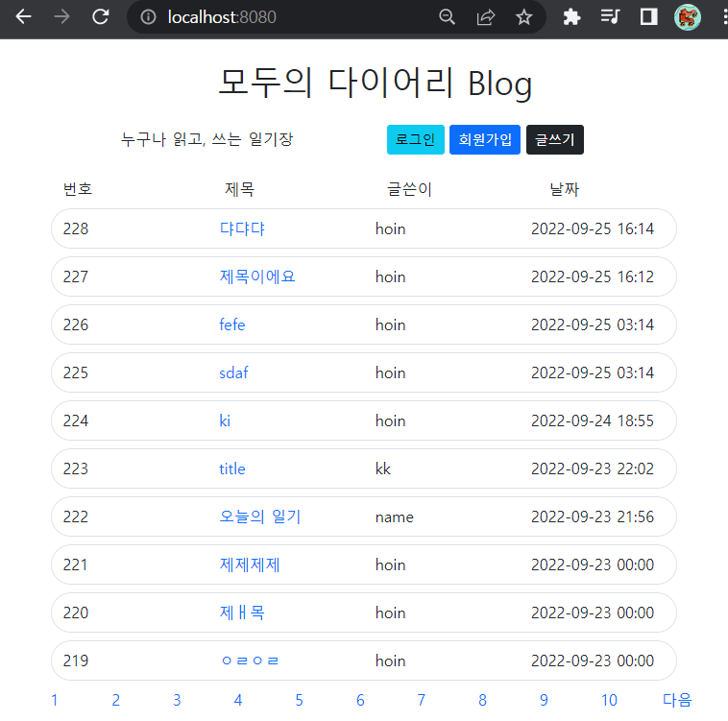728x721 pixels.
Task: Open the site information icon beside localhost
Action: tap(148, 17)
